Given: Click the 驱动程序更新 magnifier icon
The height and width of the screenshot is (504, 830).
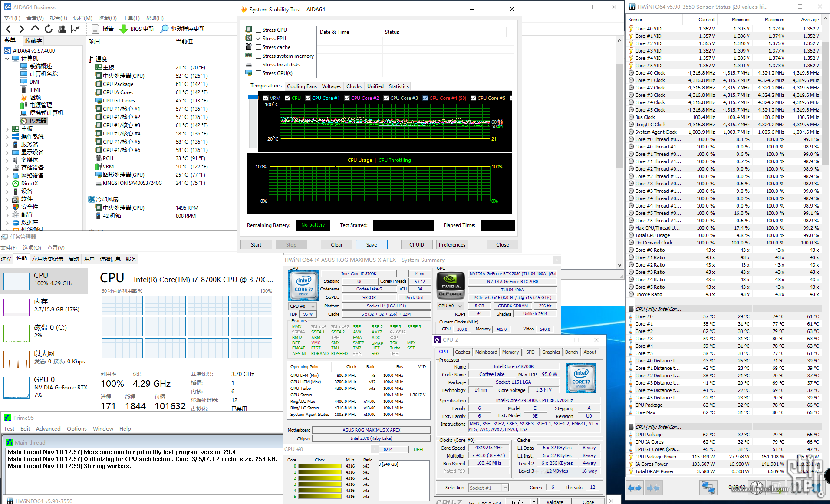Looking at the screenshot, I should click(164, 29).
